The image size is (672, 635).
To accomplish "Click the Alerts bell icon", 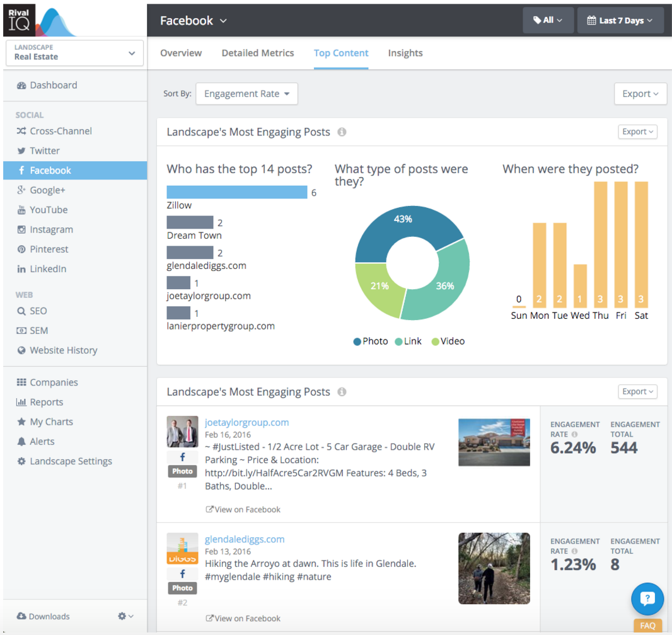I will (x=21, y=442).
